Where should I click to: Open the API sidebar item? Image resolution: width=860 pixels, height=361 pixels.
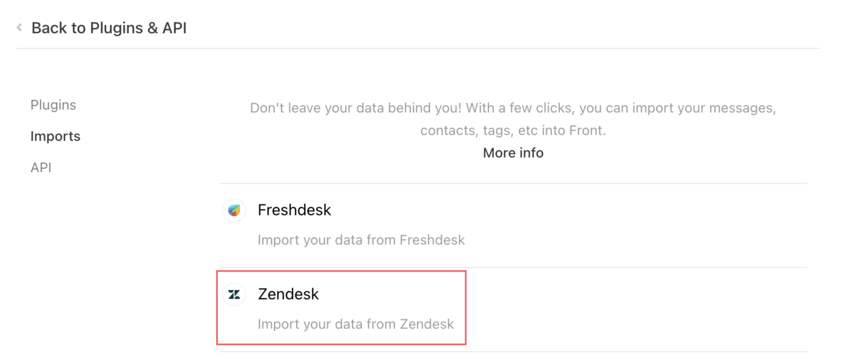[x=41, y=167]
